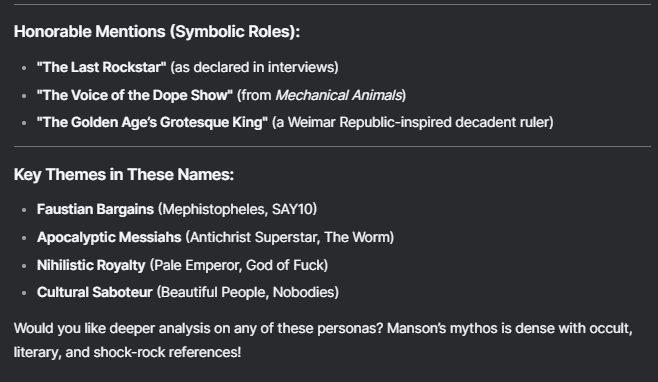
Task: Click the bullet dot before Faustian Bargains
Action: pyautogui.click(x=24, y=209)
